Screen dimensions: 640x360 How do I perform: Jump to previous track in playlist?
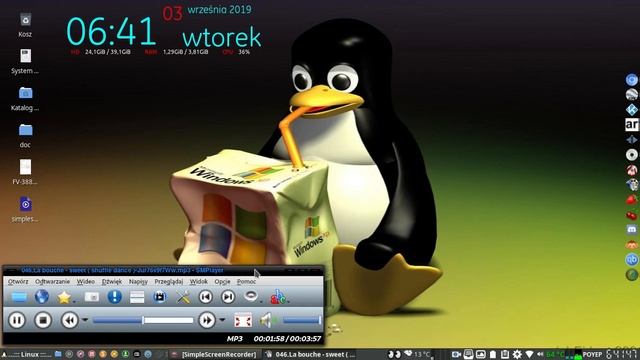pos(205,297)
